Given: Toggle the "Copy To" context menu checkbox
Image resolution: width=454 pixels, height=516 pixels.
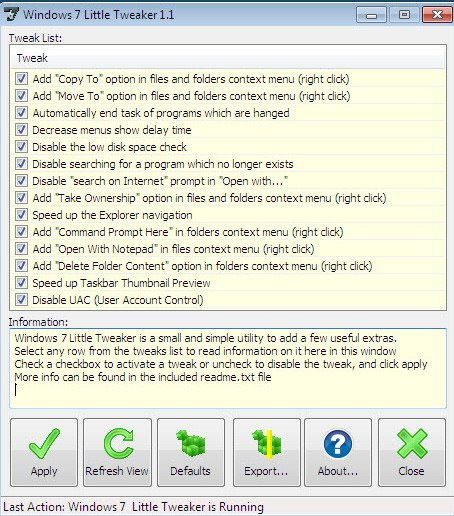Looking at the screenshot, I should click(x=21, y=79).
